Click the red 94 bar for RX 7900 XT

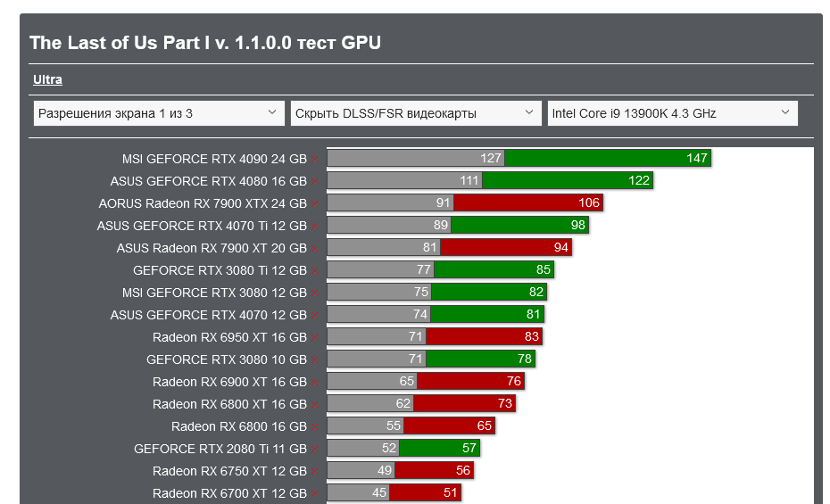pyautogui.click(x=506, y=247)
